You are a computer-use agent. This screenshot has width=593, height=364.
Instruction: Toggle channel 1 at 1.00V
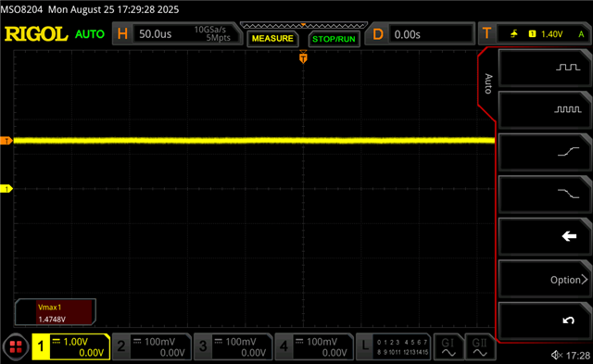click(x=71, y=346)
